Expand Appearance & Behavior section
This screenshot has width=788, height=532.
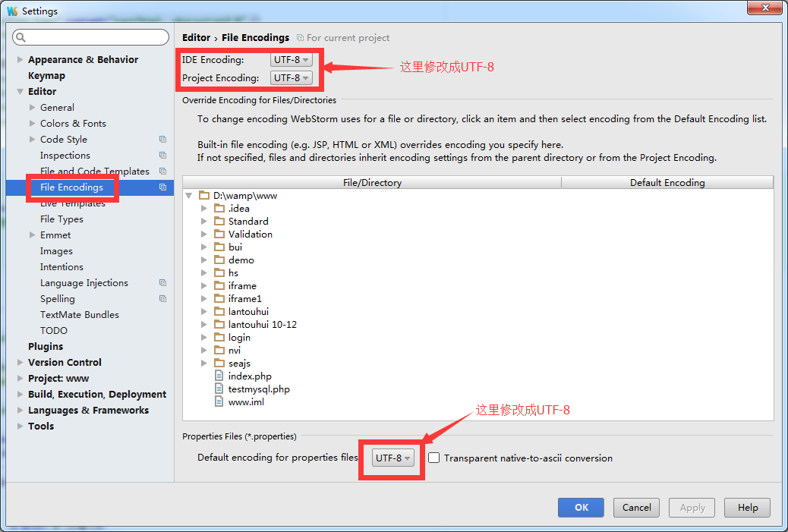click(x=20, y=59)
